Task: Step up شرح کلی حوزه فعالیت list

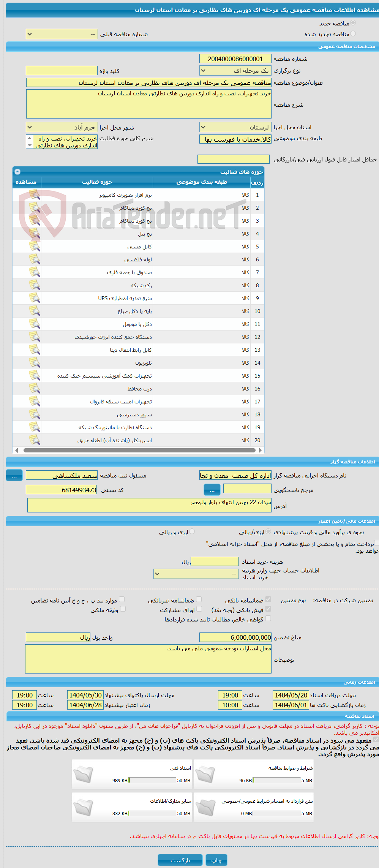Action: tap(30, 138)
